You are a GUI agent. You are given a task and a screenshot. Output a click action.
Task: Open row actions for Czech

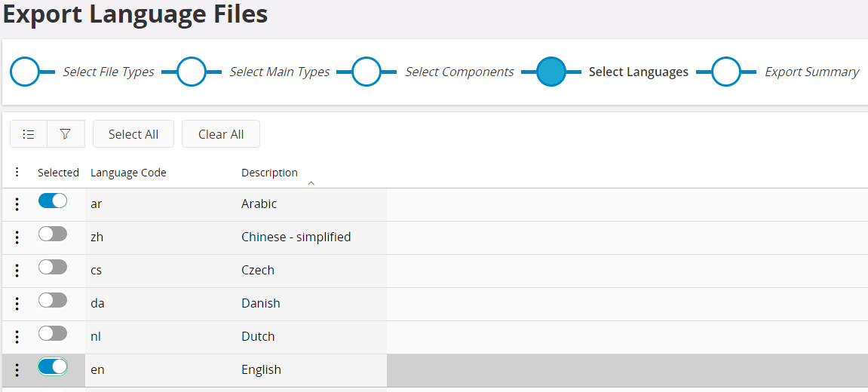pyautogui.click(x=17, y=271)
